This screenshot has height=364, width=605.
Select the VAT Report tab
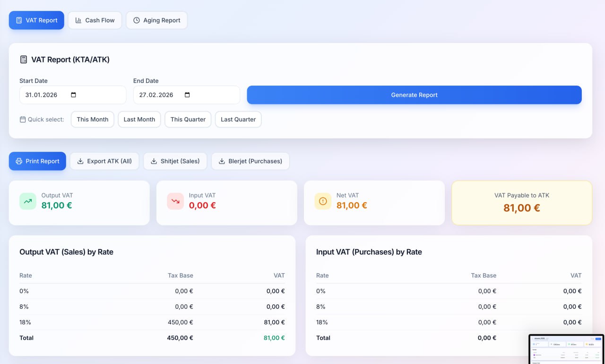point(36,20)
